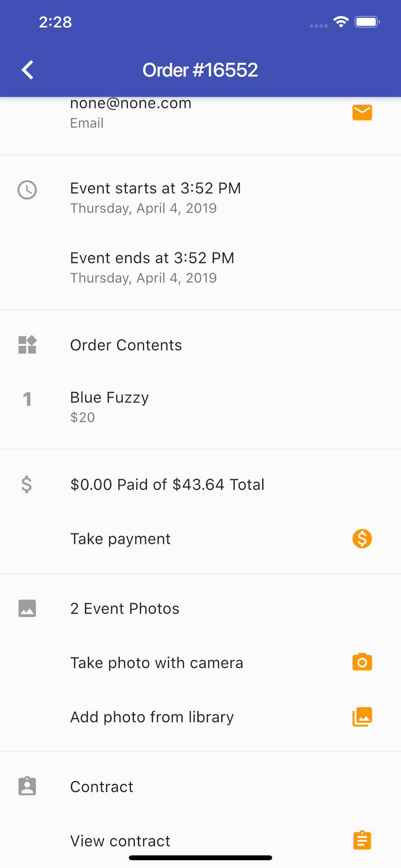This screenshot has height=868, width=401.
Task: Open View contract
Action: [x=200, y=841]
